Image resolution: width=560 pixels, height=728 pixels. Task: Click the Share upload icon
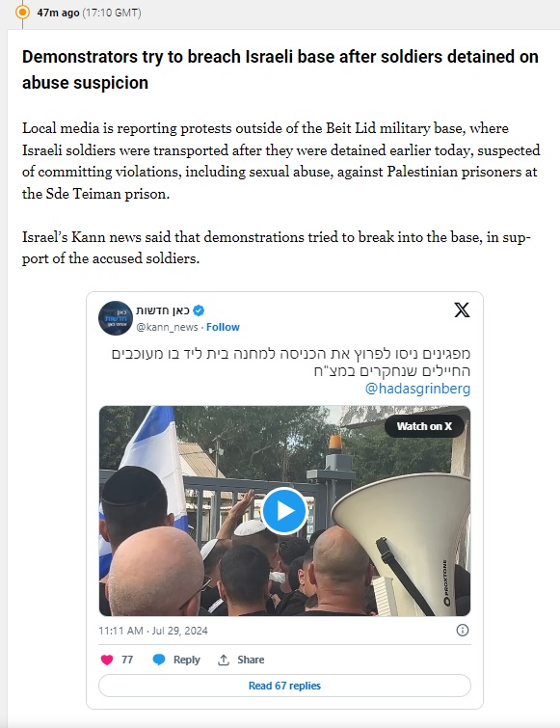coord(224,660)
